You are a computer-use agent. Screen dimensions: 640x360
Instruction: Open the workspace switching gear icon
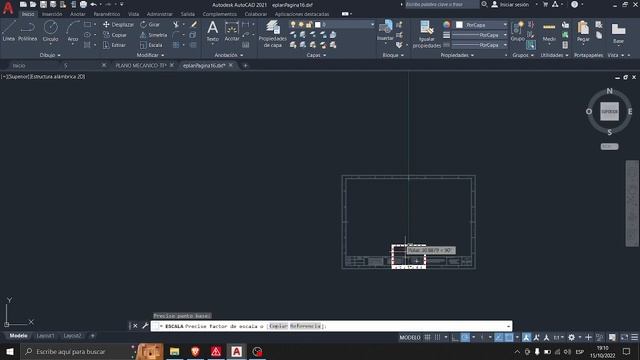pyautogui.click(x=571, y=337)
